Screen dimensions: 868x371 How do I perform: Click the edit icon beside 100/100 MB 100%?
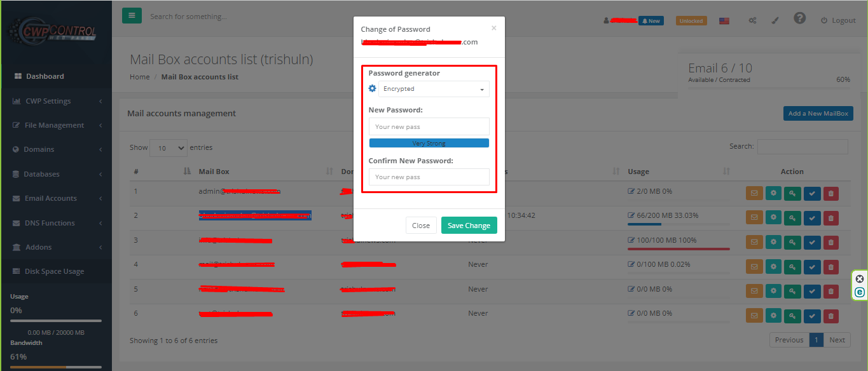pos(631,240)
